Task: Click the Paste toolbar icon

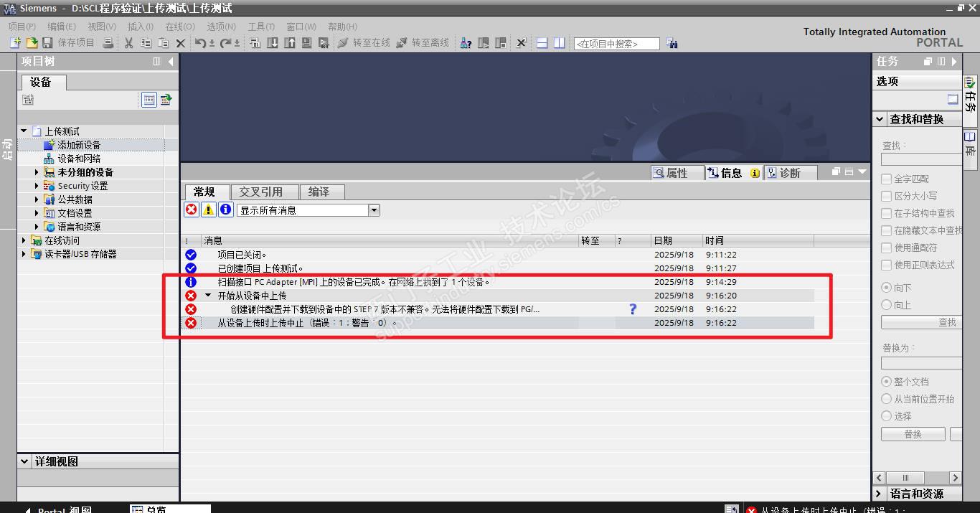Action: pos(163,43)
